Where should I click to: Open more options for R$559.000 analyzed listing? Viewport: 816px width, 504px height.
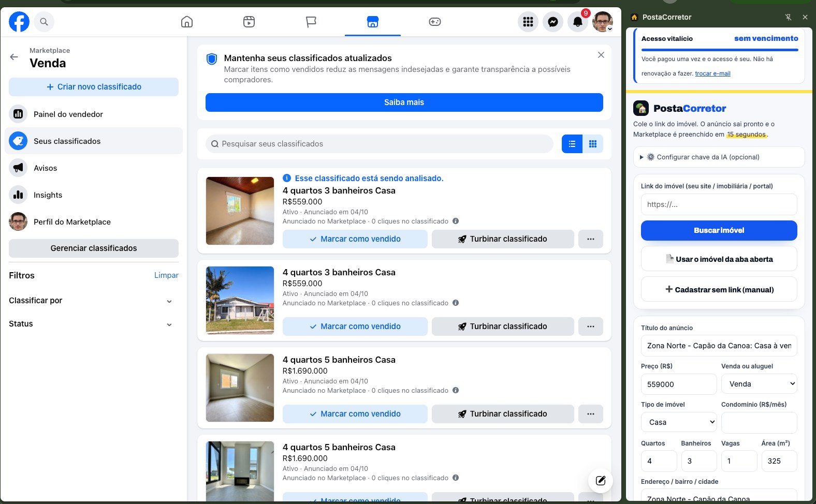(591, 239)
